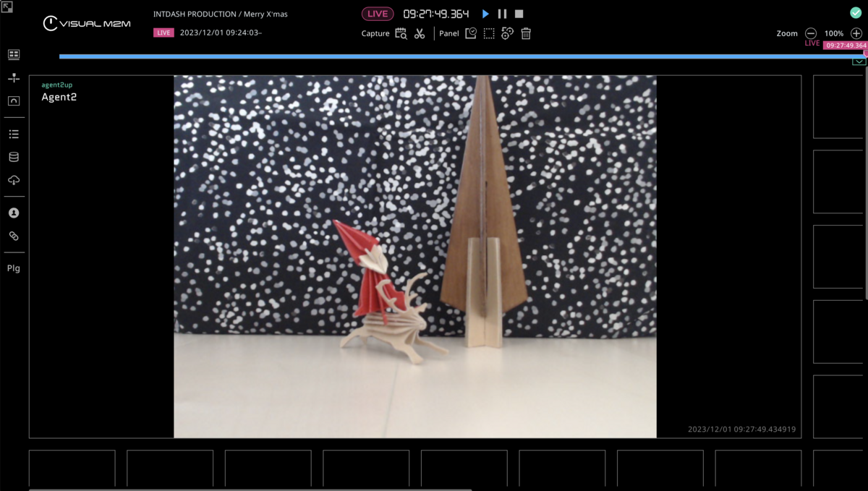This screenshot has height=491, width=868.
Task: Start playback with the blue play button
Action: [x=485, y=14]
